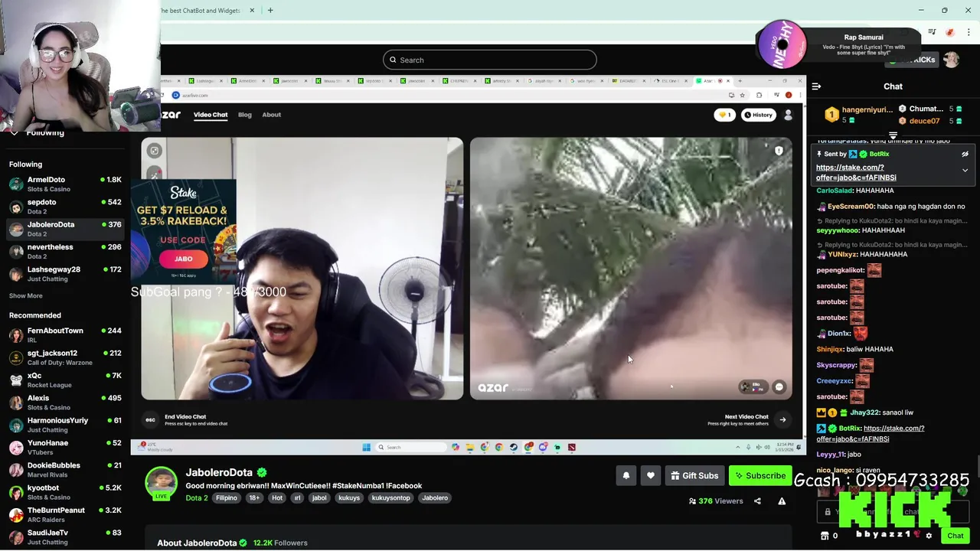This screenshot has height=551, width=980.
Task: Open HarmoniousYuriy recommended channel
Action: coord(65,425)
